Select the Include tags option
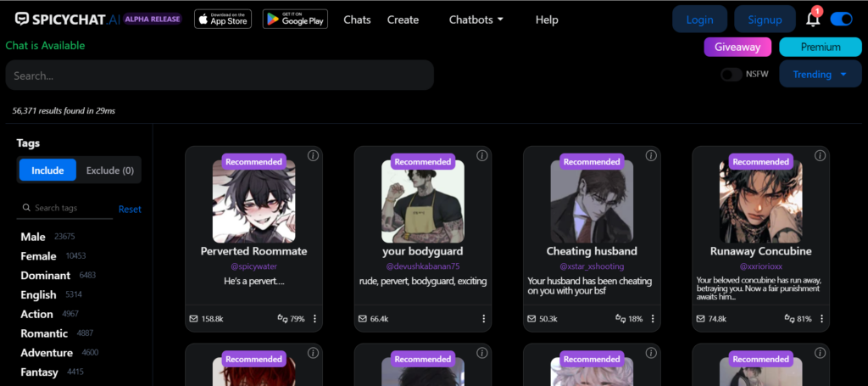Viewport: 868px width, 386px height. [47, 171]
